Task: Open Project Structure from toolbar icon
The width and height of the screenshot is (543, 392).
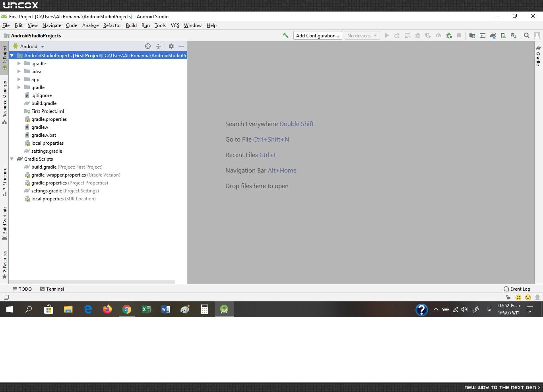Action: click(472, 35)
